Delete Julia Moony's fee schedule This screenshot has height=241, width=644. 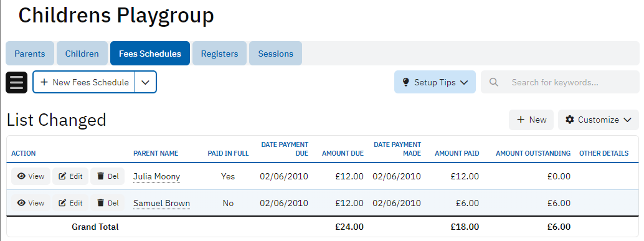click(x=108, y=176)
